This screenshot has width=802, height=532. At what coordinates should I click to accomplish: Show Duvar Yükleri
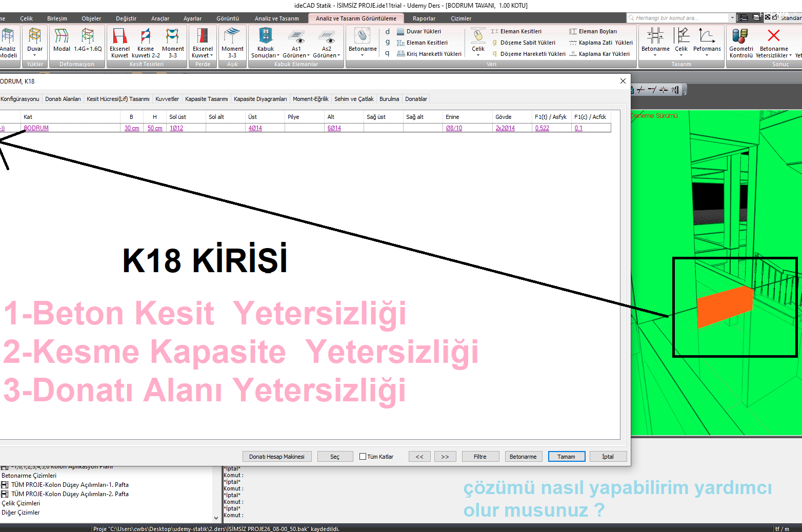[419, 31]
